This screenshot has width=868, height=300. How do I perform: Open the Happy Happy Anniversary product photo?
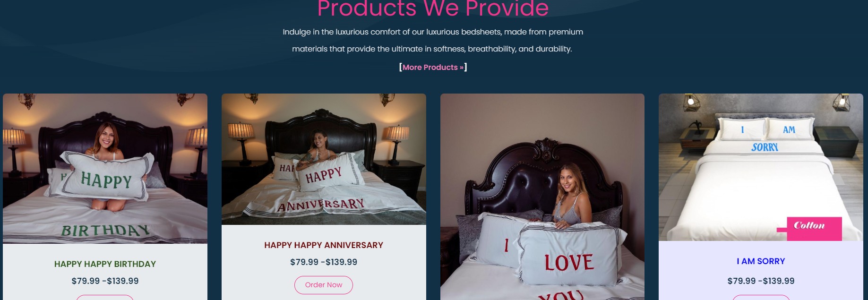tap(324, 159)
